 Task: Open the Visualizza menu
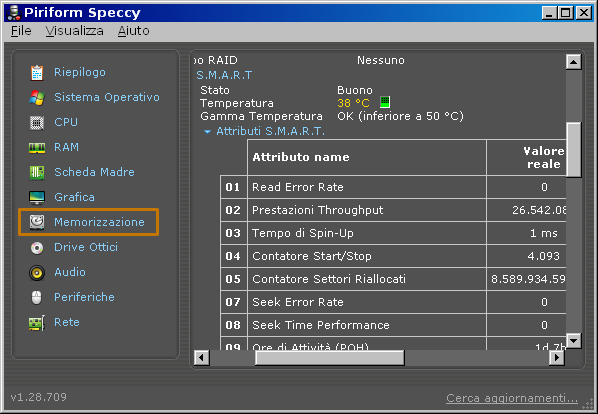tap(74, 31)
